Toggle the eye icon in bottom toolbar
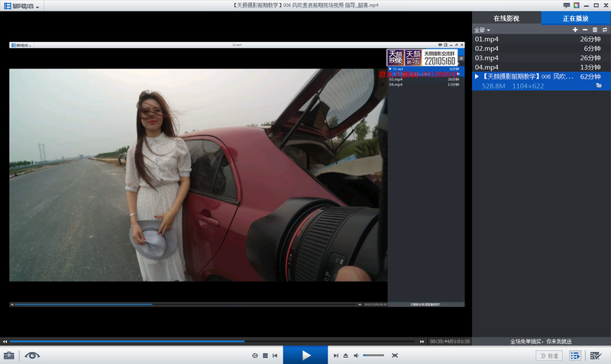Viewport: 611px width, 364px height. tap(33, 356)
